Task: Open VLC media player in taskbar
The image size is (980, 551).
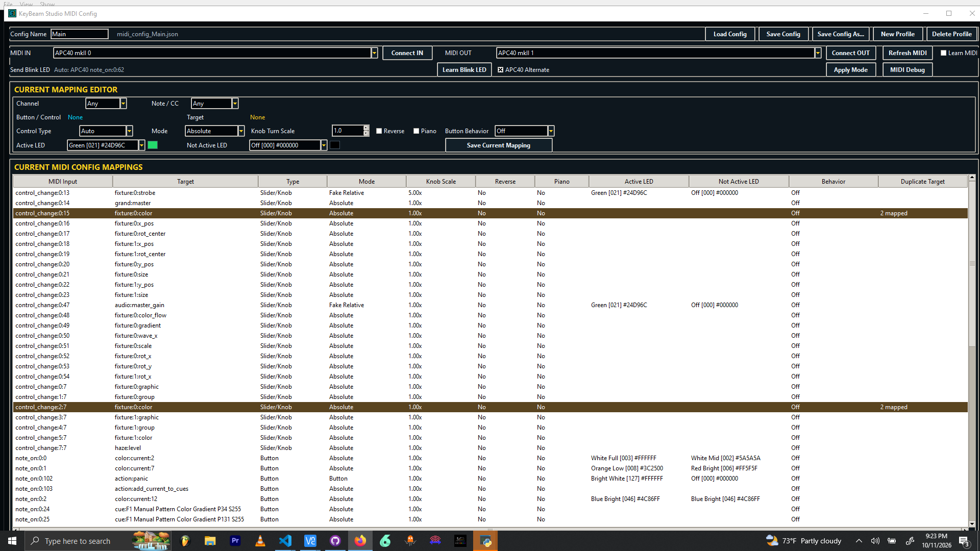Action: tap(260, 541)
